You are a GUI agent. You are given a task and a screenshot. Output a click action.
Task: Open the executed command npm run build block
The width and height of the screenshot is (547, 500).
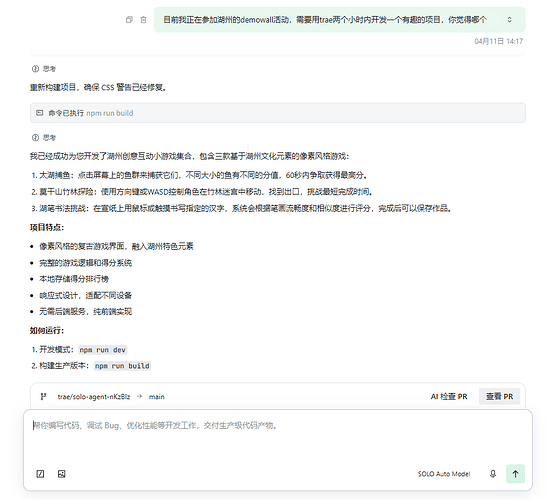(278, 113)
